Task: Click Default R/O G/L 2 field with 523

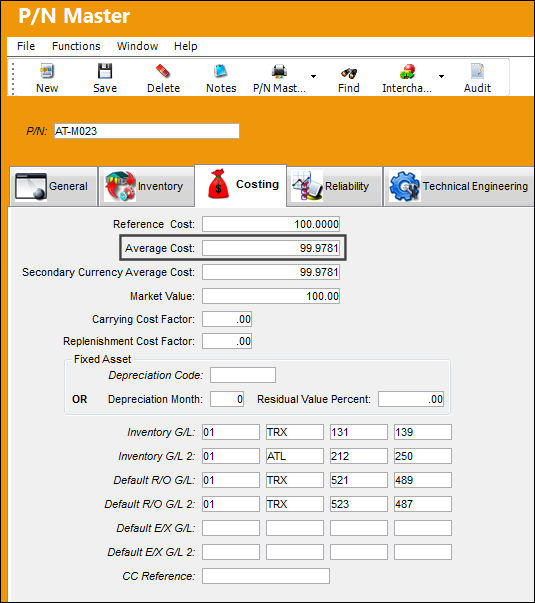Action: [358, 504]
